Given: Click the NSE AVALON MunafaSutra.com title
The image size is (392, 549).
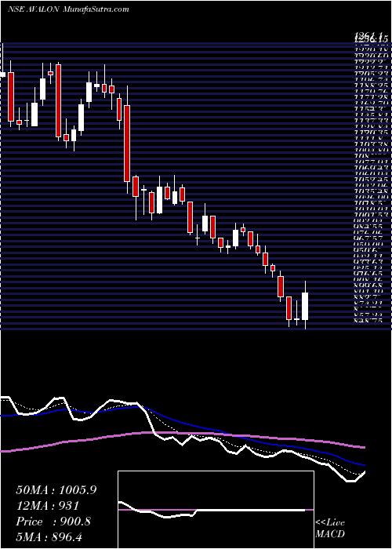Looking at the screenshot, I should (68, 9).
